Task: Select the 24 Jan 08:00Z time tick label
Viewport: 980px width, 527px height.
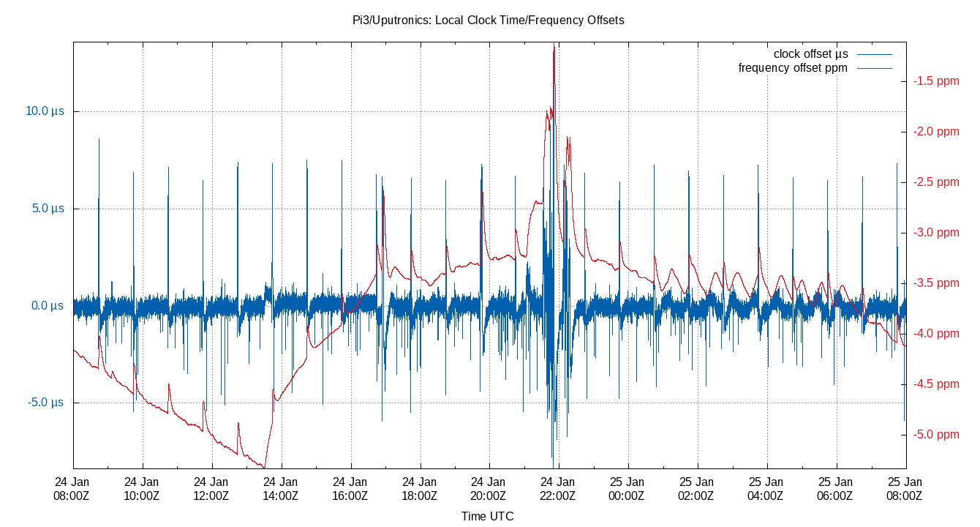Action: (x=72, y=488)
